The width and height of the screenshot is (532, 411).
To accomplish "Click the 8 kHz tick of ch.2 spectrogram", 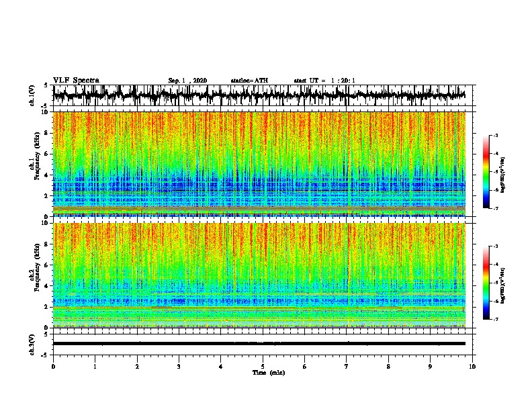I will click(47, 244).
